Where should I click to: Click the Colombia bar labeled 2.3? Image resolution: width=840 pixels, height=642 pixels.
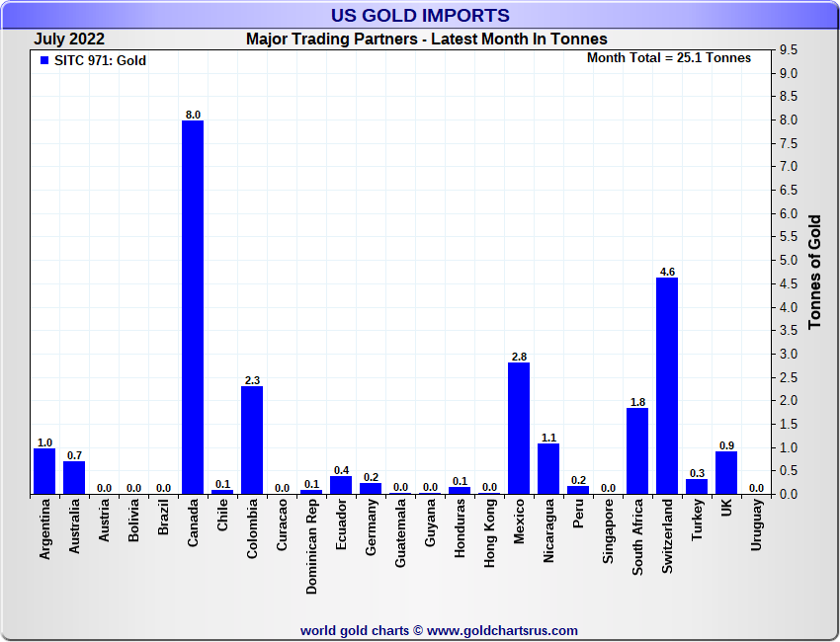click(252, 441)
